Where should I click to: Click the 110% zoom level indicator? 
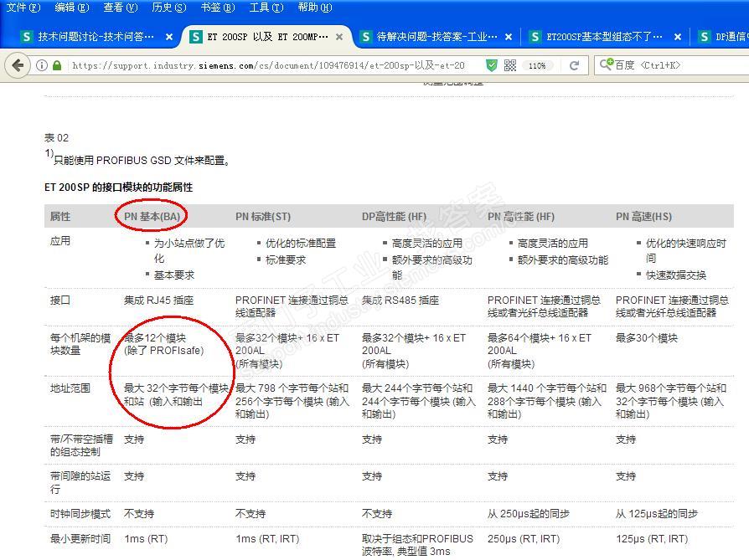pos(537,66)
